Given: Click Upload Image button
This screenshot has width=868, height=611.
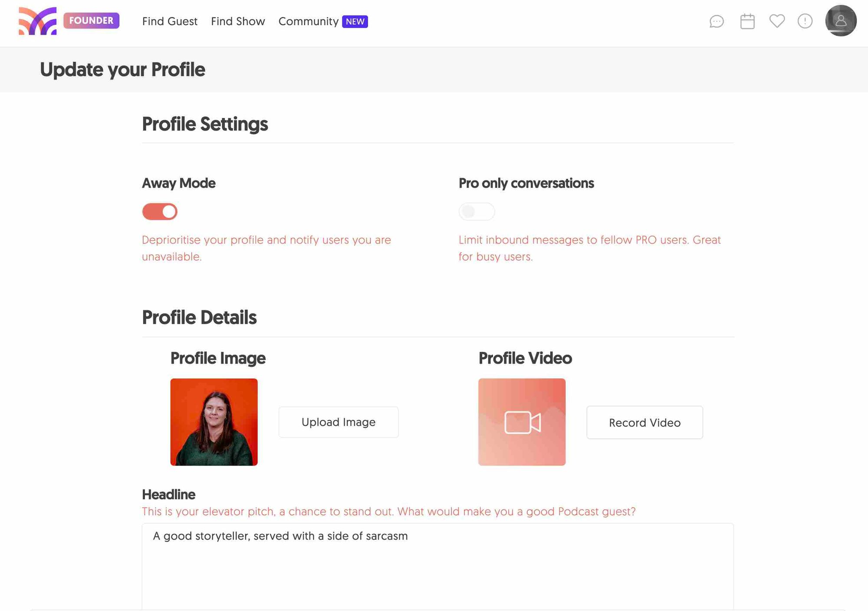Looking at the screenshot, I should tap(338, 422).
